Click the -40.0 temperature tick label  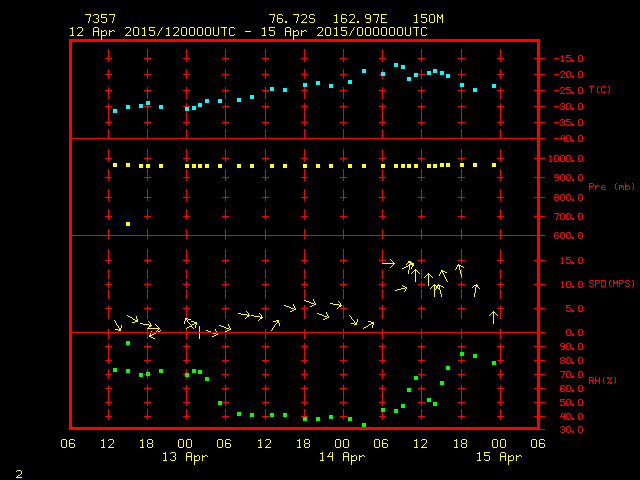[x=564, y=139]
